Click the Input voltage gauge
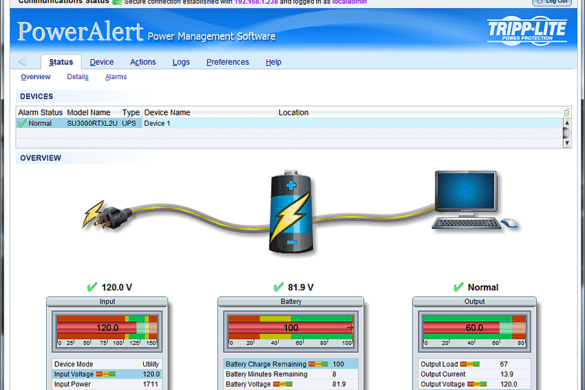 pos(107,331)
